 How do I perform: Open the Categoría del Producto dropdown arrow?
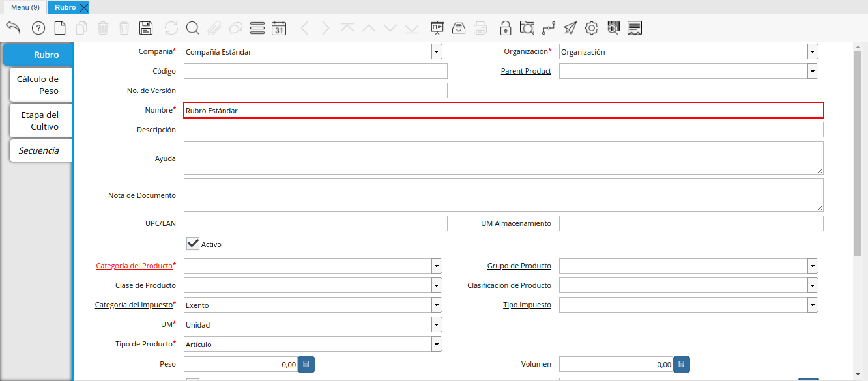click(x=437, y=266)
